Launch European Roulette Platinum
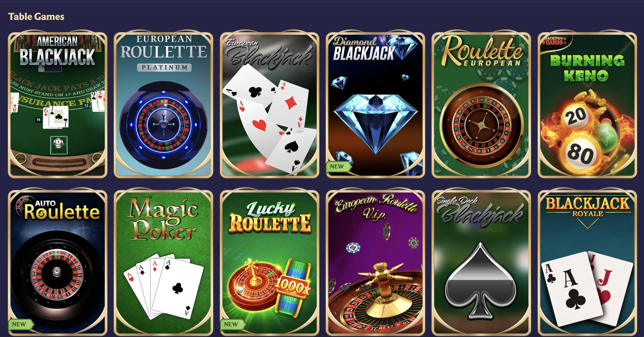Viewport: 644px width, 337px height. [x=163, y=104]
